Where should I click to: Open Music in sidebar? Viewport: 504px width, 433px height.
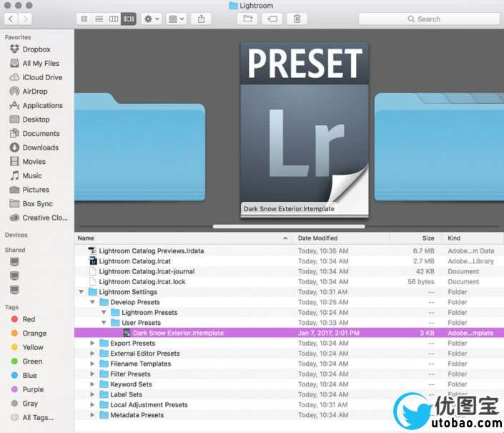coord(32,175)
